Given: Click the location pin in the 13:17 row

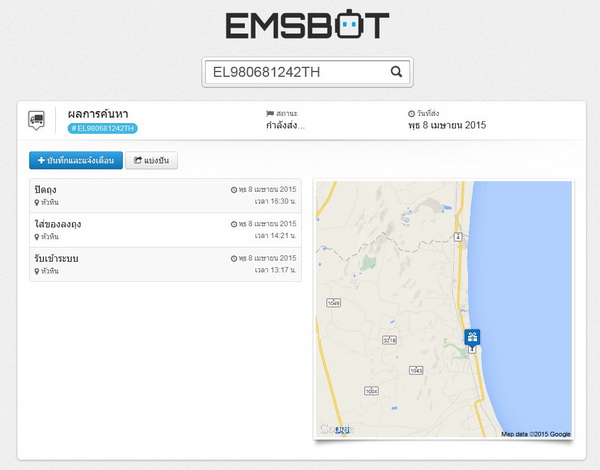Looking at the screenshot, I should 37,271.
